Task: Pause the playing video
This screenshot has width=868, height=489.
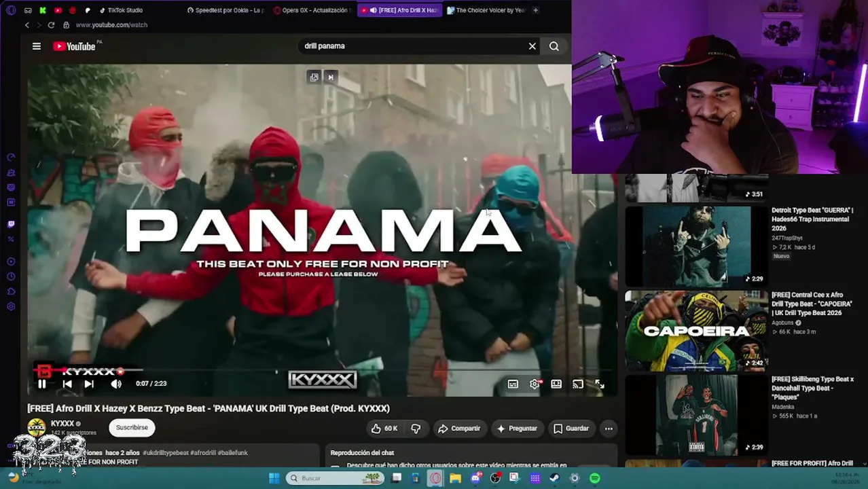Action: pos(42,384)
